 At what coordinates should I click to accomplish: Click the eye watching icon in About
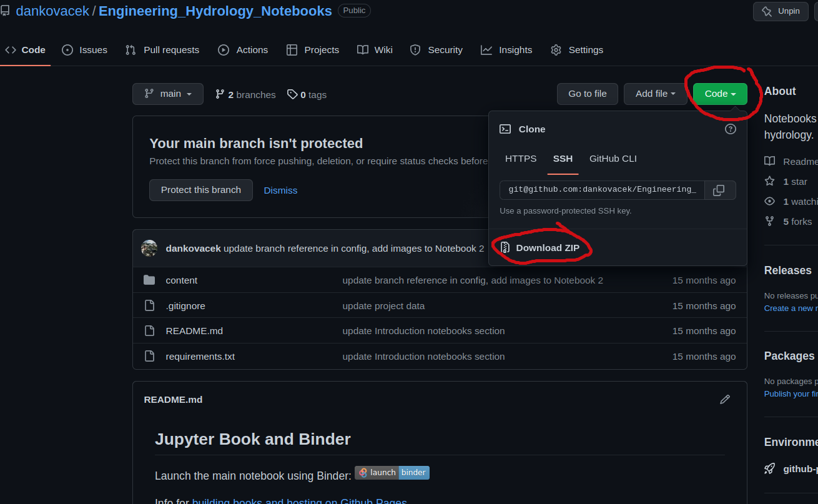pyautogui.click(x=770, y=201)
